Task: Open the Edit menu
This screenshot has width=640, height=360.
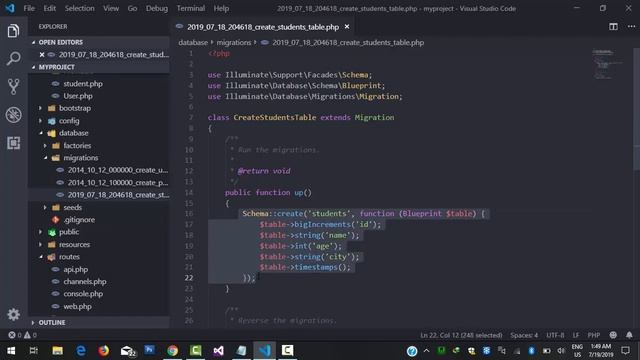Action: tap(49, 8)
